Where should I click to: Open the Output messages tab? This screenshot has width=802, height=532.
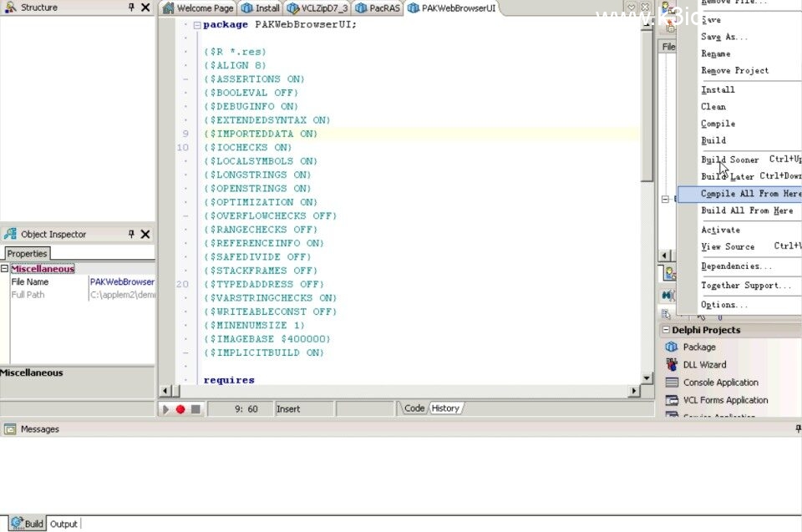click(x=63, y=524)
